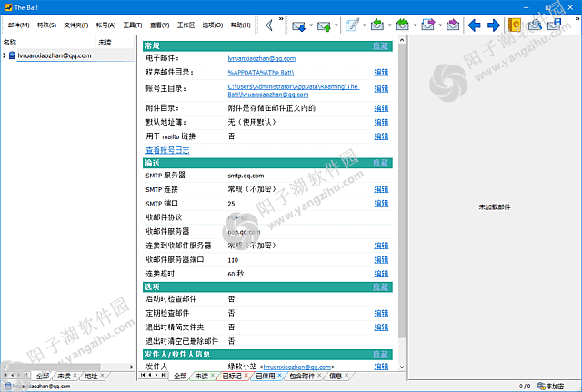Show hidden buttons via right toolbar overflow chevron

577,18
